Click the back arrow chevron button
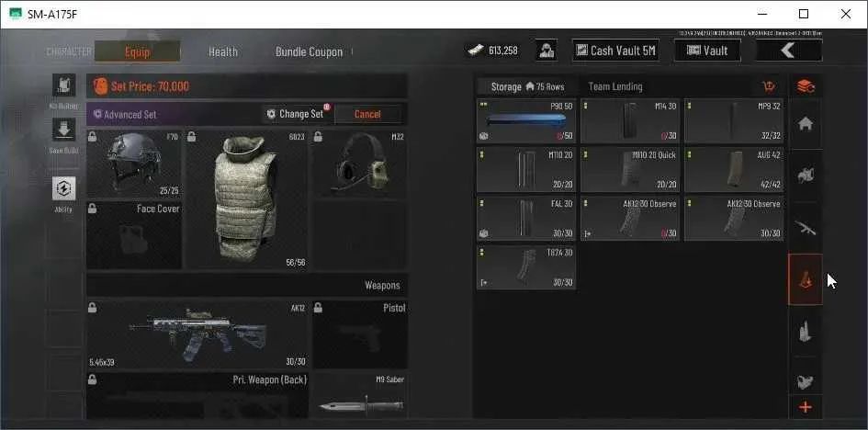The image size is (868, 430). point(789,51)
